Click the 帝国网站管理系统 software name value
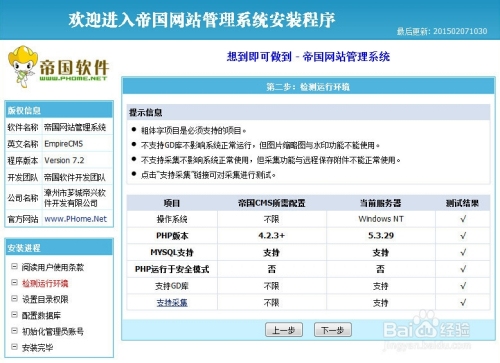The height and width of the screenshot is (363, 500). 75,127
